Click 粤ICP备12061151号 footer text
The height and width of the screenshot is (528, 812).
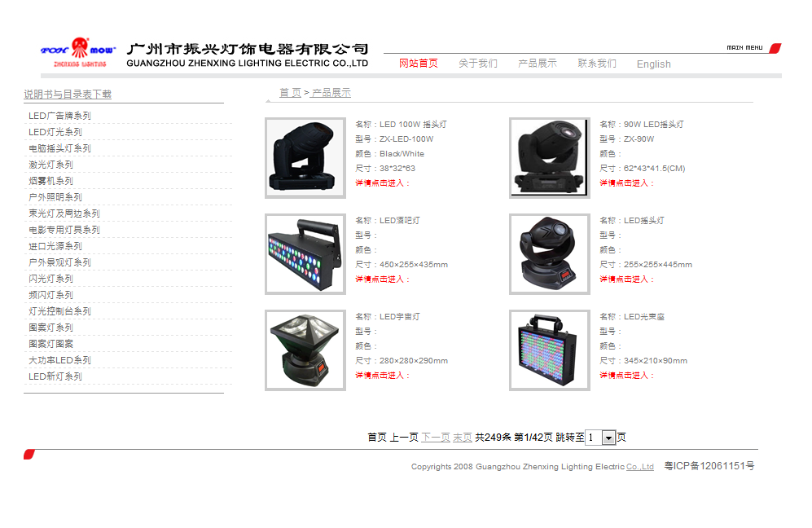[x=709, y=466]
